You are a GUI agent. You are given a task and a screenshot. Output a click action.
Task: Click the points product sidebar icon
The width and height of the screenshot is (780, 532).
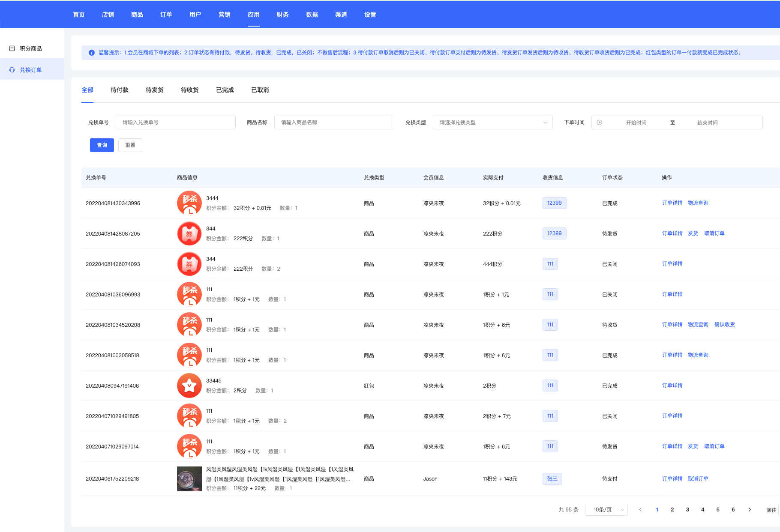pos(12,48)
